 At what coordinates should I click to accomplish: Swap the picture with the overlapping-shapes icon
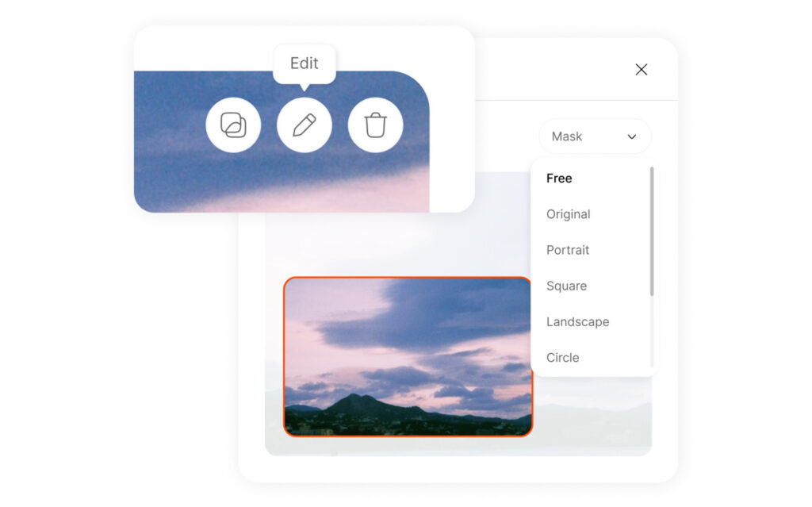click(x=233, y=125)
